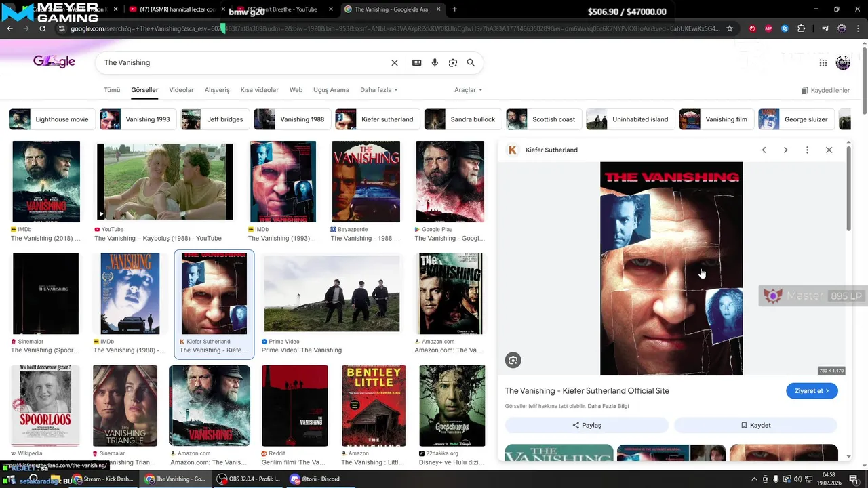Open Stream - Kick Dashboard taskbar item
The width and height of the screenshot is (868, 488).
[103, 479]
